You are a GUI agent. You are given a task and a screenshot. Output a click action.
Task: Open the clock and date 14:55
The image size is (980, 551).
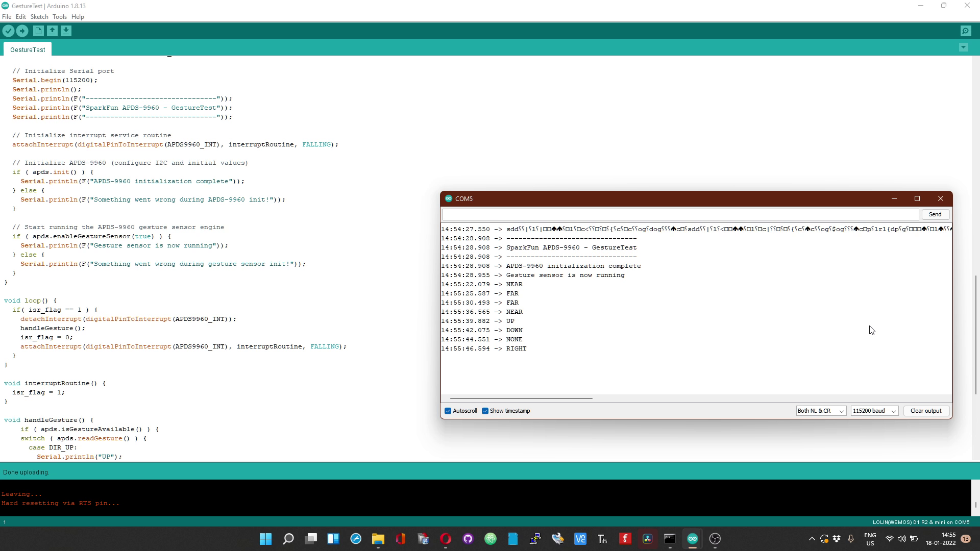(941, 539)
